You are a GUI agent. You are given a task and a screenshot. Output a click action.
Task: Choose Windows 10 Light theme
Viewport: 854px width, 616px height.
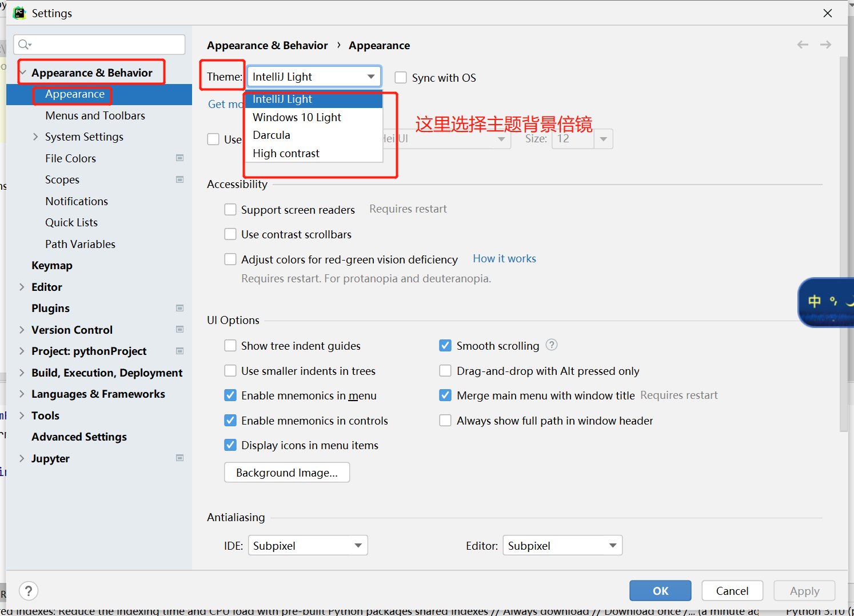pos(314,117)
